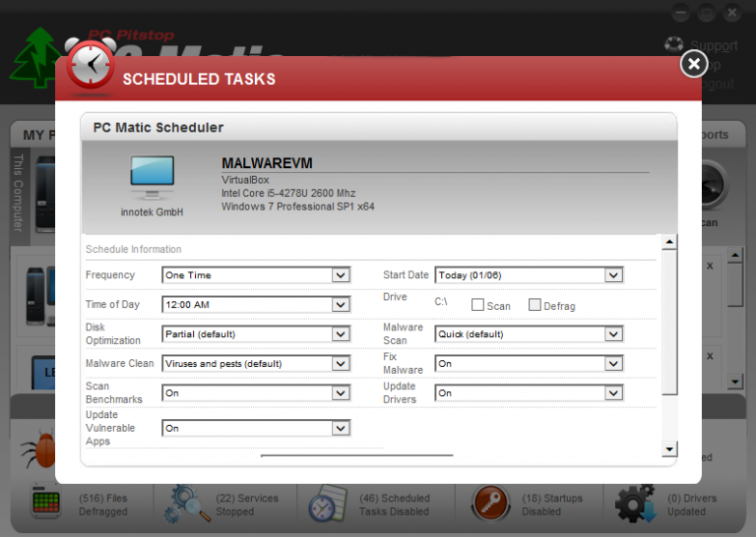756x537 pixels.
Task: Click the Logout link behind dialog
Action: (x=719, y=84)
